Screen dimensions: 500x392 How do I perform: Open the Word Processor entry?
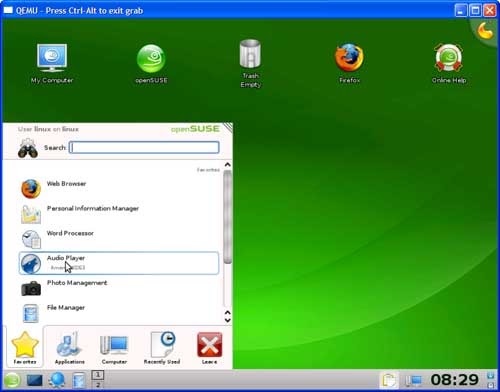click(x=119, y=238)
